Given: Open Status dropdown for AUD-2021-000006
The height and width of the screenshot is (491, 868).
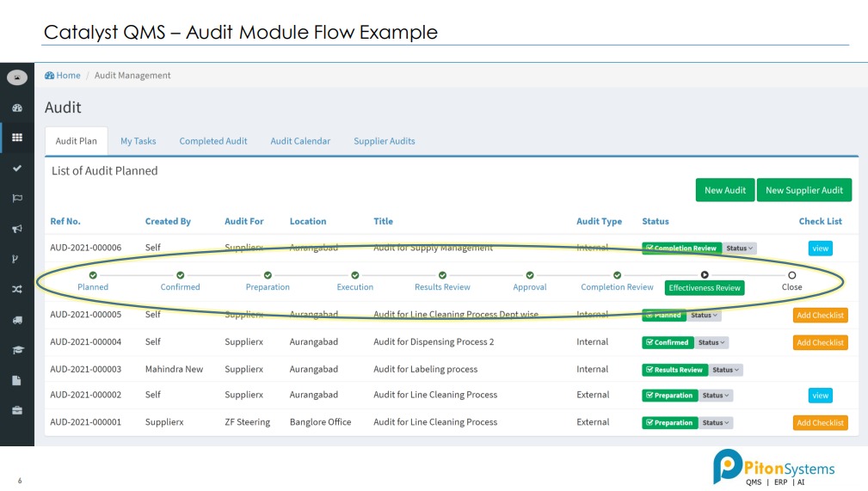Looking at the screenshot, I should coord(740,248).
